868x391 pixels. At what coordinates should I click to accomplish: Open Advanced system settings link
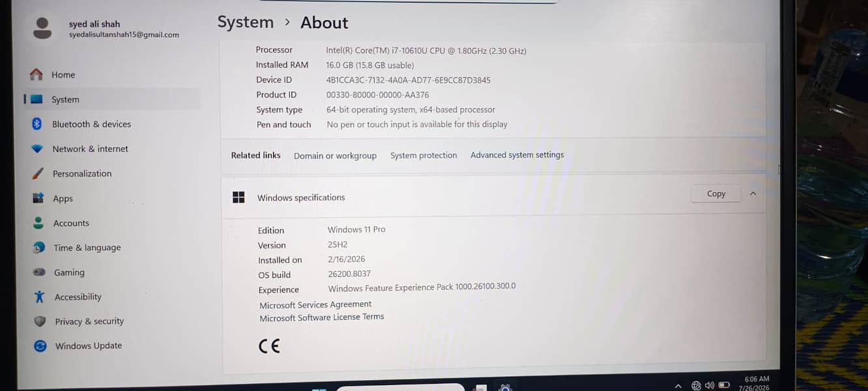[517, 155]
